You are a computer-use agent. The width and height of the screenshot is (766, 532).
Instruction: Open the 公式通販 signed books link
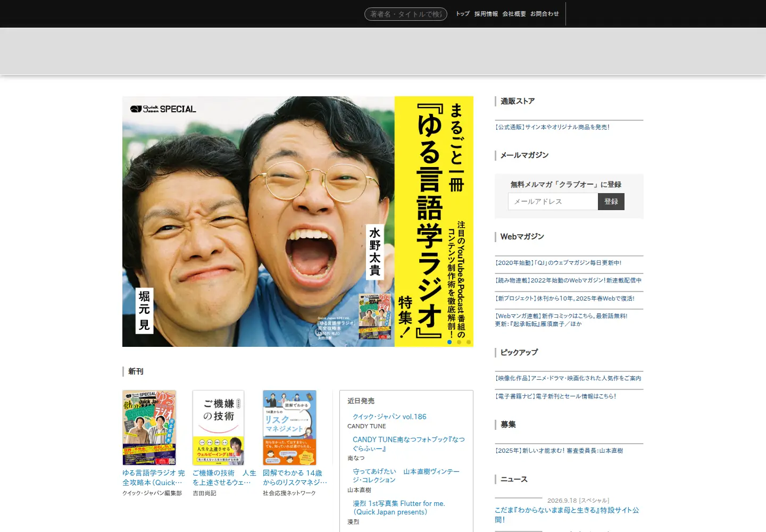[552, 127]
